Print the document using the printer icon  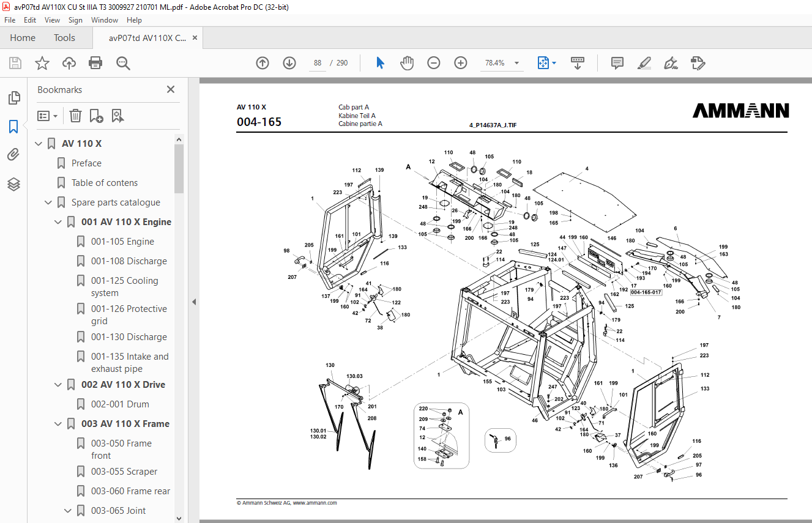[x=95, y=63]
